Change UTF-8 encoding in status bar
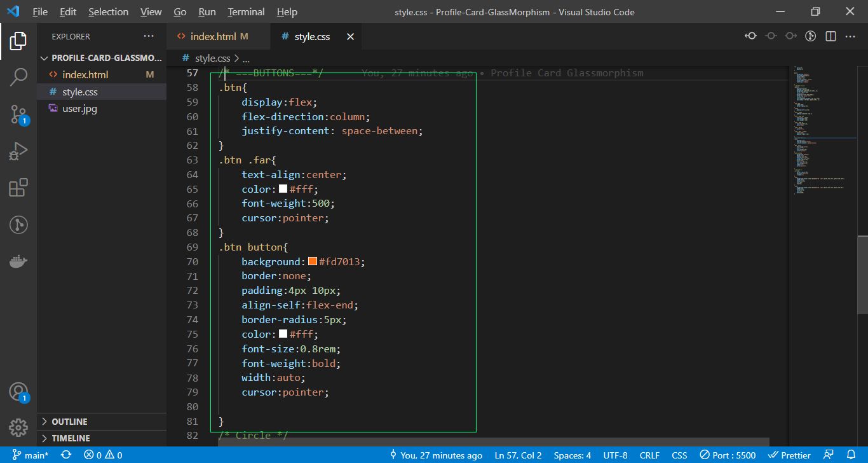The width and height of the screenshot is (868, 463). (615, 455)
